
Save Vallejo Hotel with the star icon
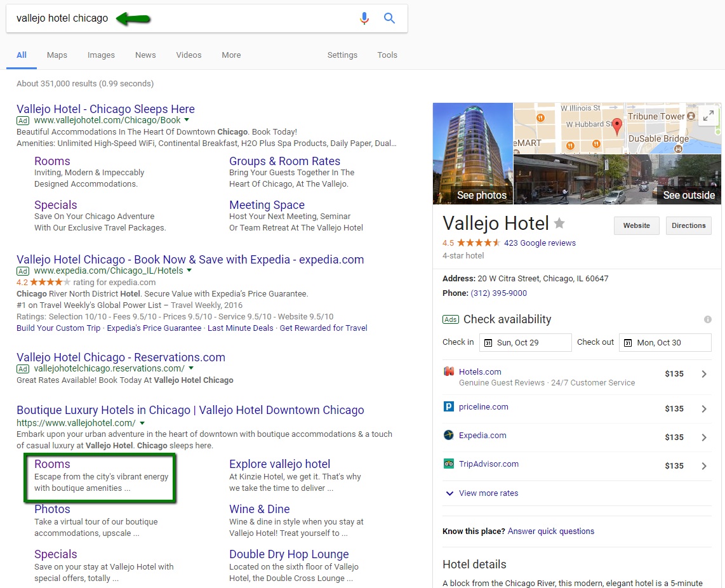point(559,224)
